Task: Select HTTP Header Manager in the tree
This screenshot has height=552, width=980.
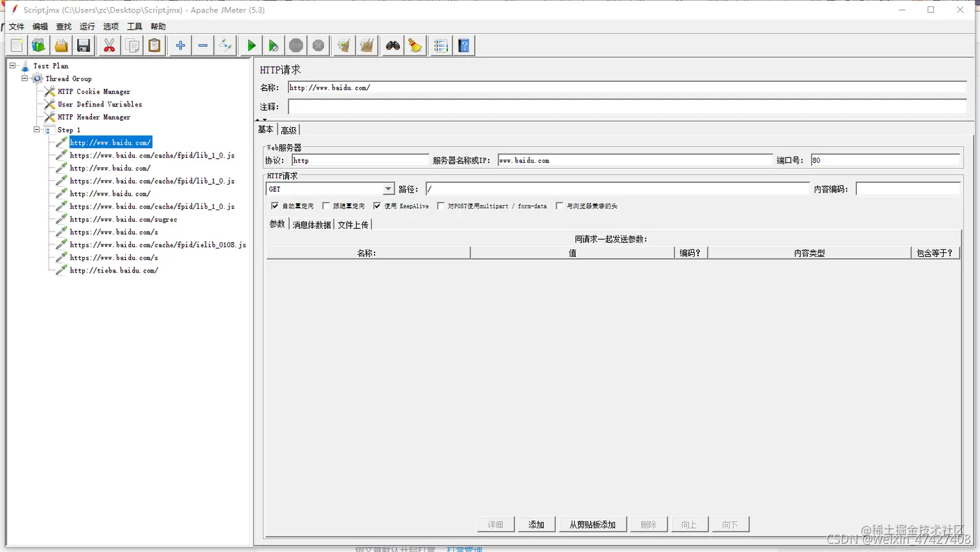Action: tap(94, 117)
